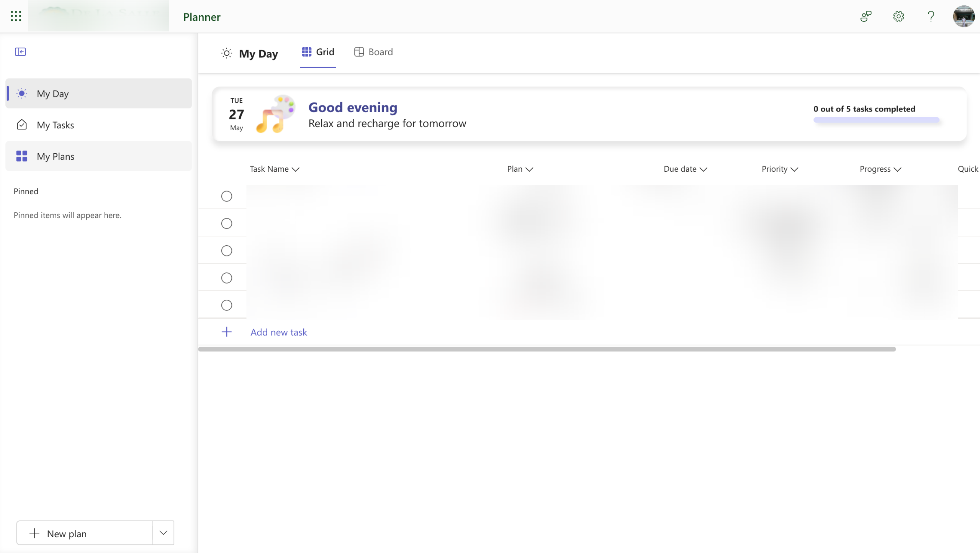Image resolution: width=980 pixels, height=553 pixels.
Task: Click the 'Good evening' greeting text
Action: [x=353, y=107]
